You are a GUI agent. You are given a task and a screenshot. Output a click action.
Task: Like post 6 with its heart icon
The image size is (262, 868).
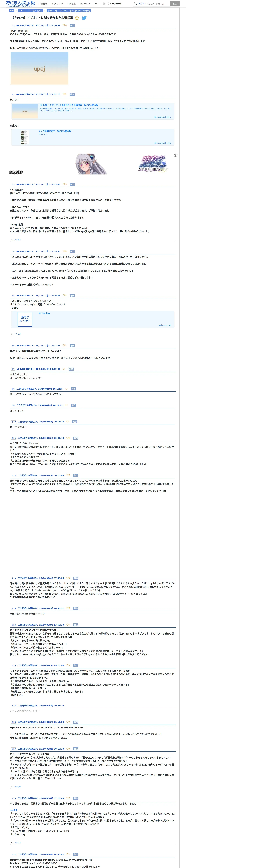64,345
